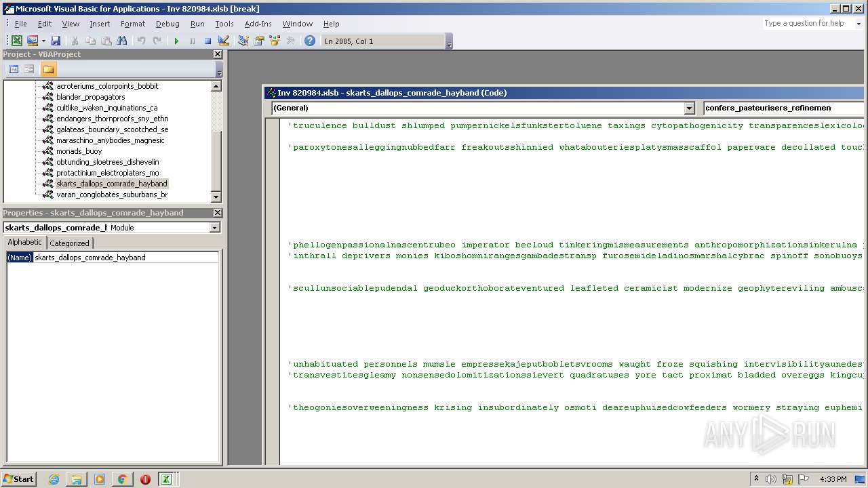The height and width of the screenshot is (488, 868).
Task: Toggle Folders view in Project panel
Action: (48, 69)
